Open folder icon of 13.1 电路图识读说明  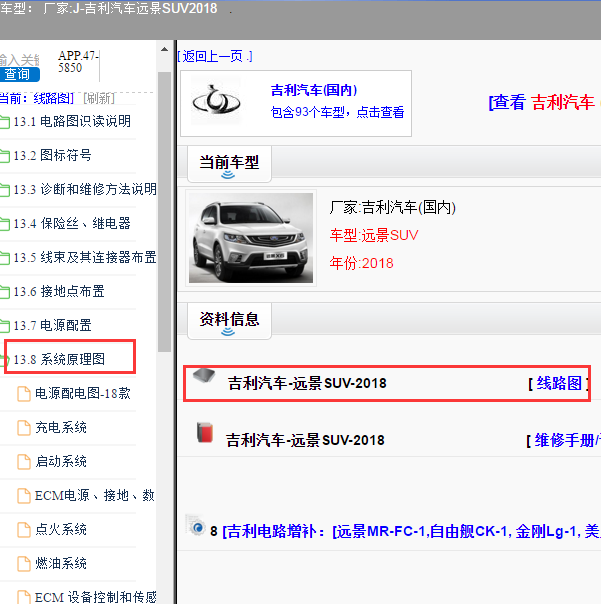(5, 122)
